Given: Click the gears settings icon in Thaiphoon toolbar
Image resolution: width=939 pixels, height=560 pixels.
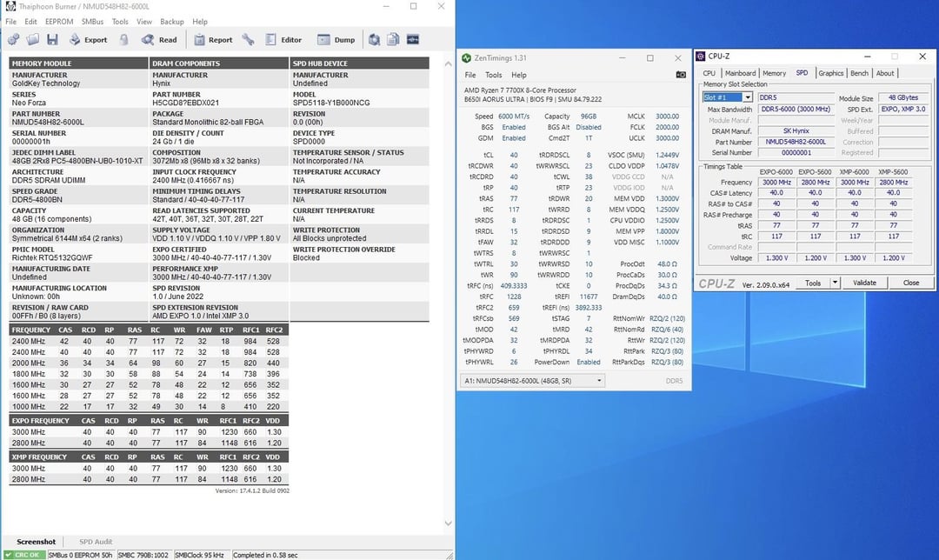Looking at the screenshot, I should tap(13, 39).
